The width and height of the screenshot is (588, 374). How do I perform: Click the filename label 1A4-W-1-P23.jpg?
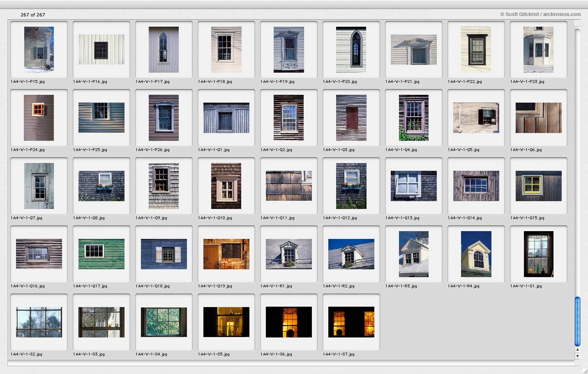(527, 82)
